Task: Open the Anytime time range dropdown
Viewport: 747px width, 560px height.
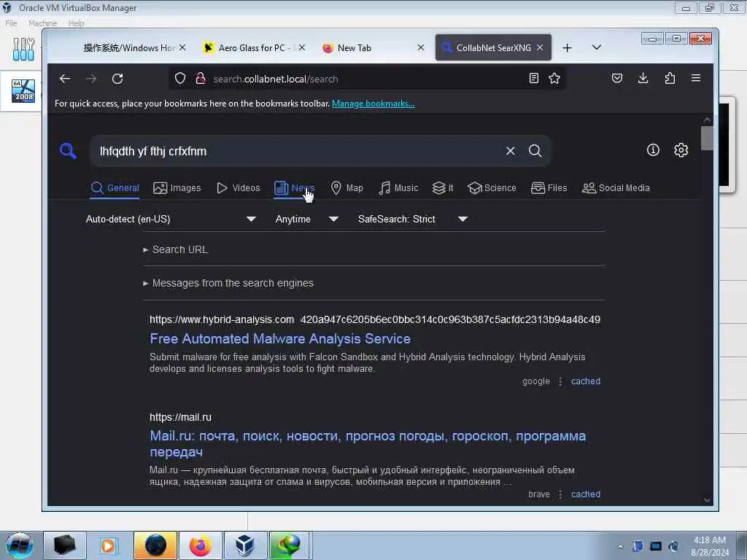Action: [307, 219]
